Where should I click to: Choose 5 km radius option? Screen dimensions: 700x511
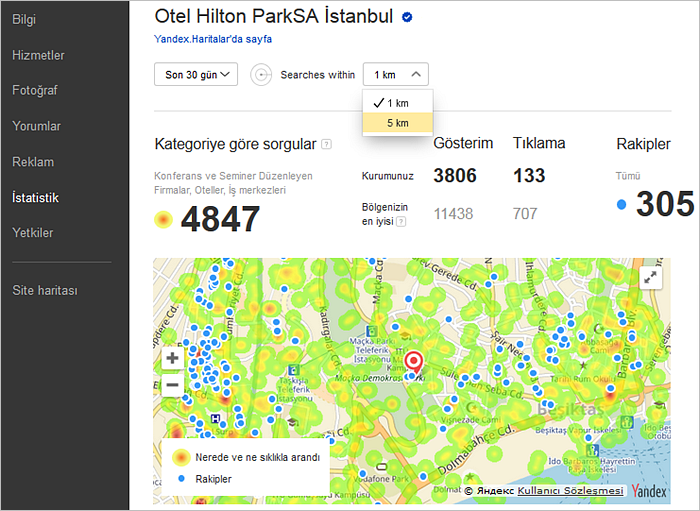tap(397, 123)
